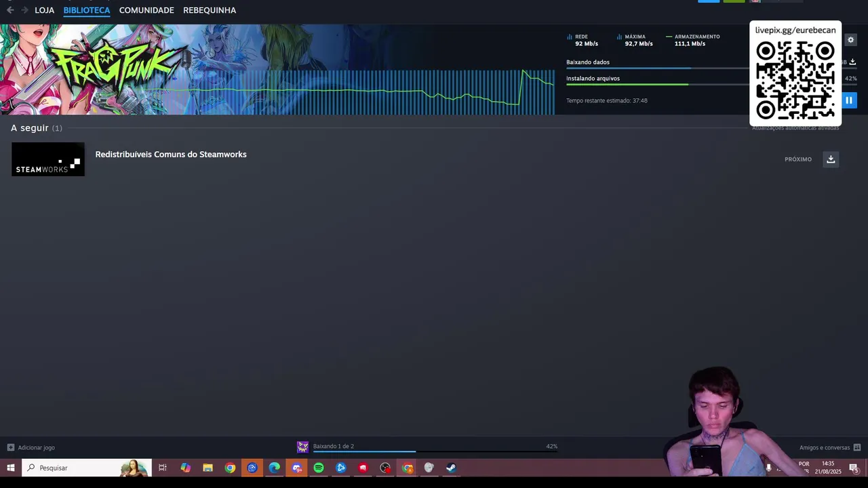The image size is (868, 488).
Task: Go forward with the right arrow
Action: [25, 10]
